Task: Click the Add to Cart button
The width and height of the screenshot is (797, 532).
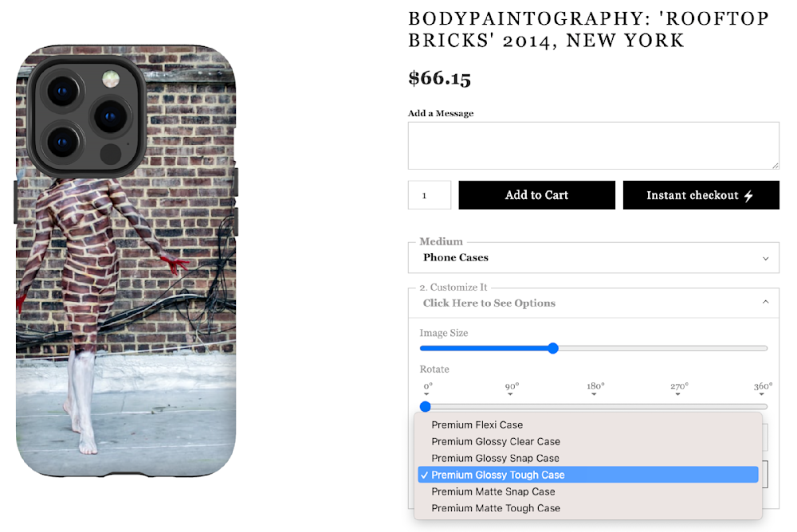Action: coord(536,195)
